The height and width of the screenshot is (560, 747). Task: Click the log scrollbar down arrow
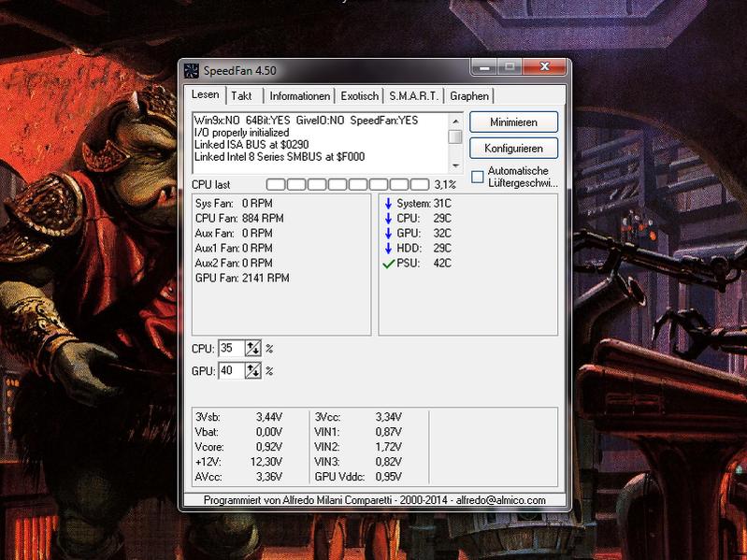coord(455,165)
